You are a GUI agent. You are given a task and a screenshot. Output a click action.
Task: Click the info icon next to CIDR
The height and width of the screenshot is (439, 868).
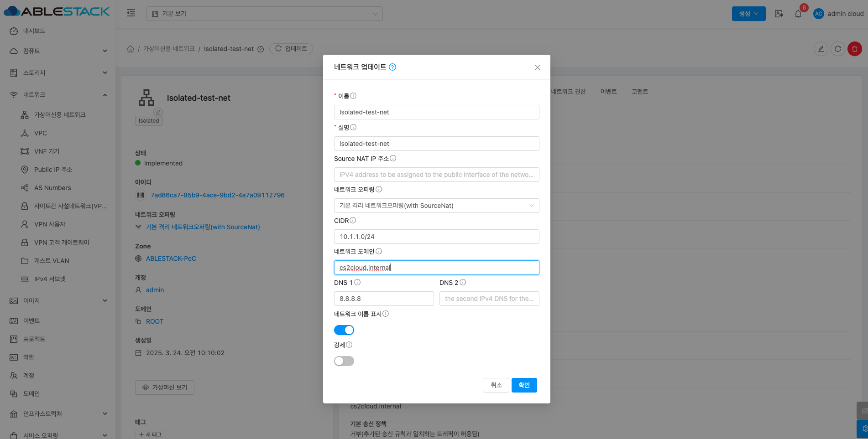(353, 221)
